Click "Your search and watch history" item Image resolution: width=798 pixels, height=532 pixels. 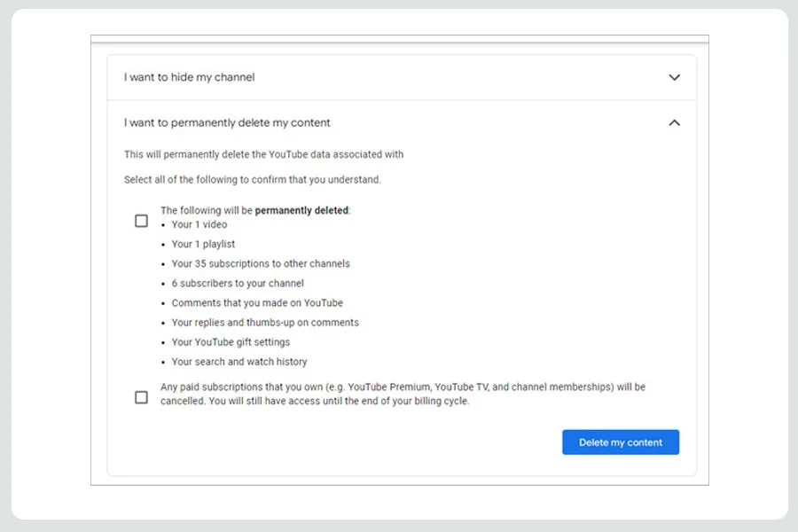[239, 362]
